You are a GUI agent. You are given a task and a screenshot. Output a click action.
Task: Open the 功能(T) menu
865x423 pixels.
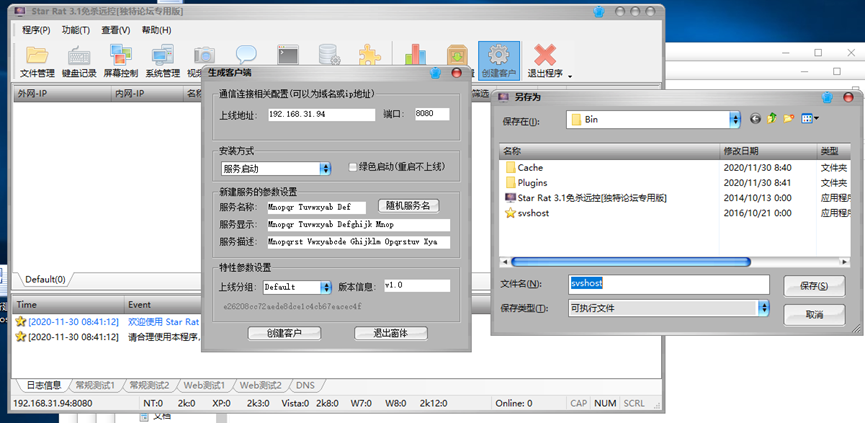[76, 30]
